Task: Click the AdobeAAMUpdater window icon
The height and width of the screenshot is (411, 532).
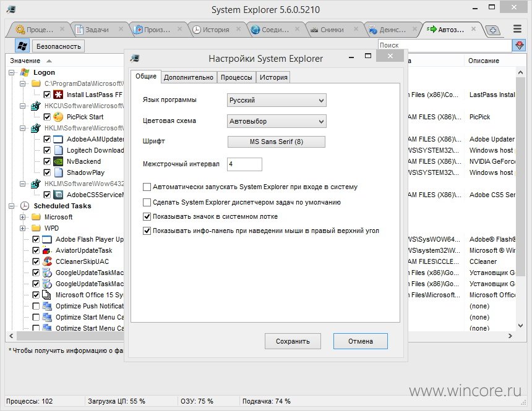Action: pos(58,139)
